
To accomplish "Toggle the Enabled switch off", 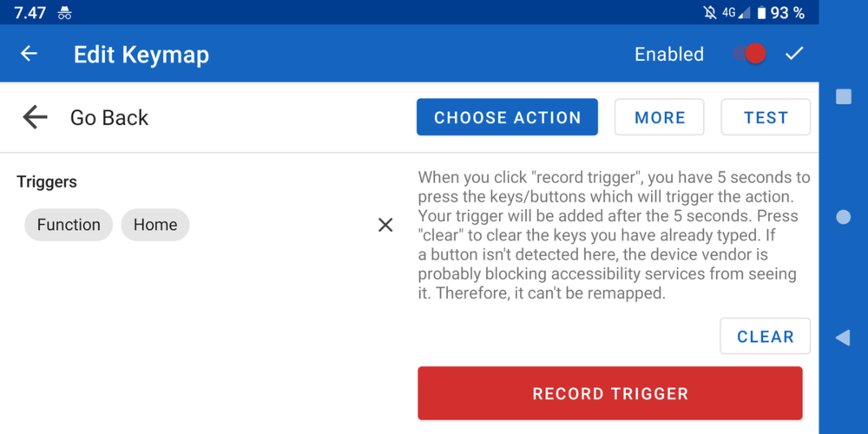I will tap(749, 54).
